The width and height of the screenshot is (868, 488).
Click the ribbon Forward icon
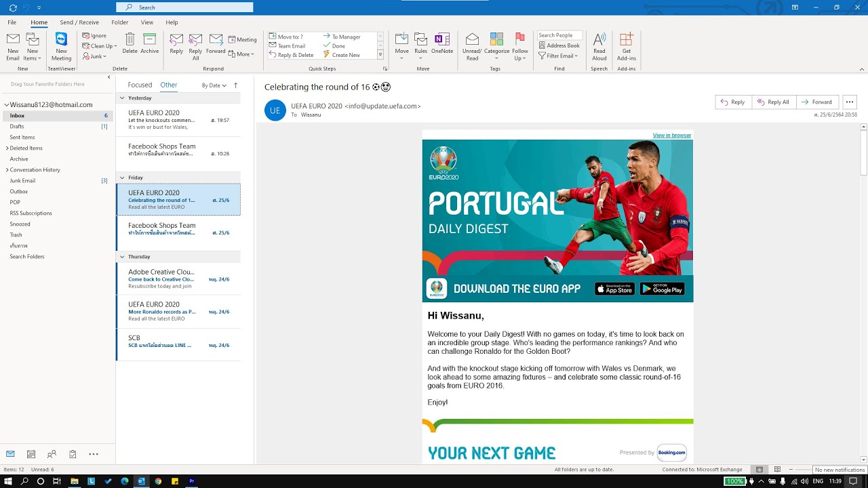pos(216,43)
